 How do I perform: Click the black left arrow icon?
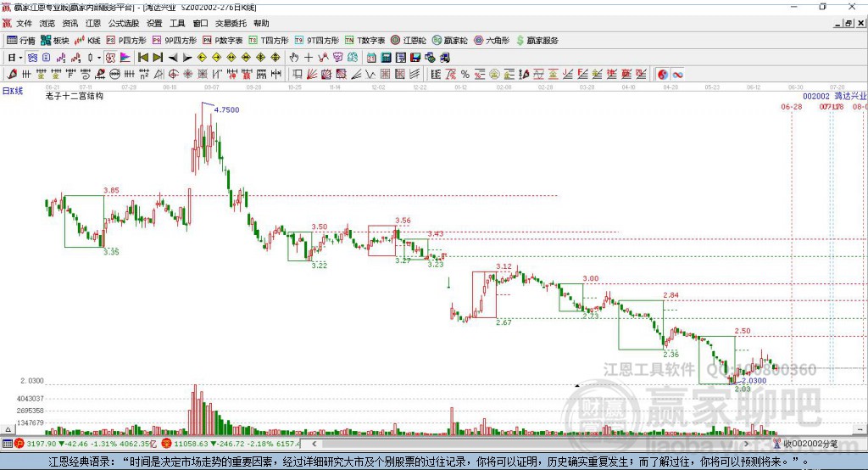click(173, 57)
